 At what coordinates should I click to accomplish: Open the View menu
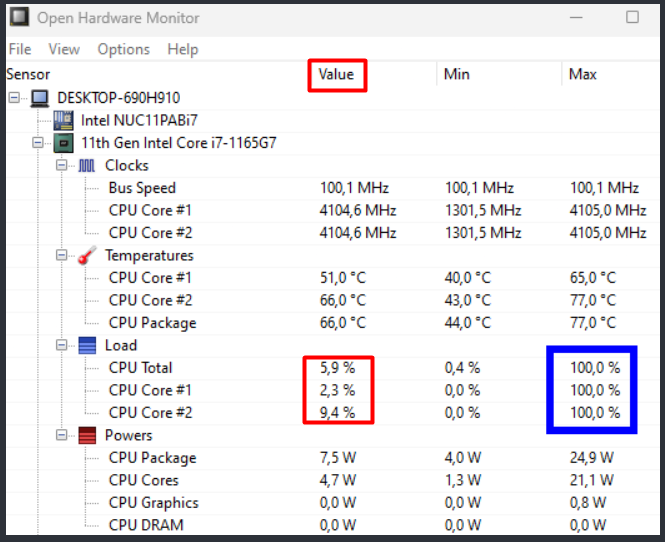coord(64,49)
